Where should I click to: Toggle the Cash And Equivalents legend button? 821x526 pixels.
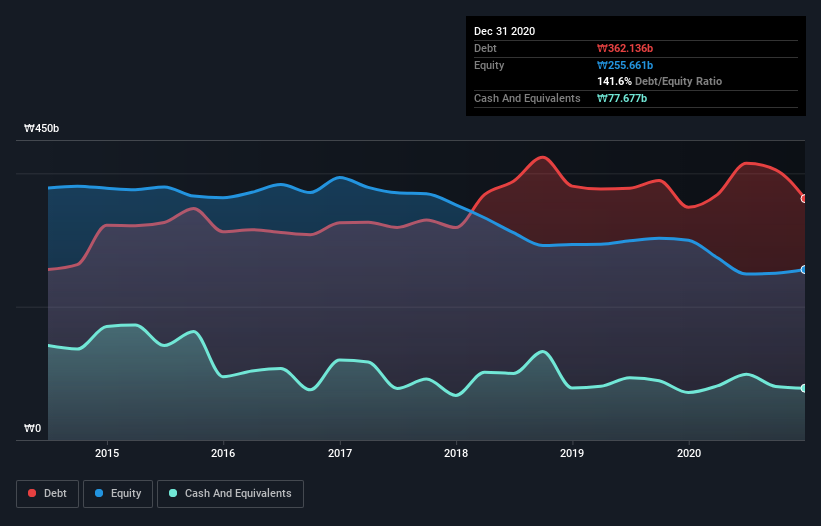(x=230, y=494)
